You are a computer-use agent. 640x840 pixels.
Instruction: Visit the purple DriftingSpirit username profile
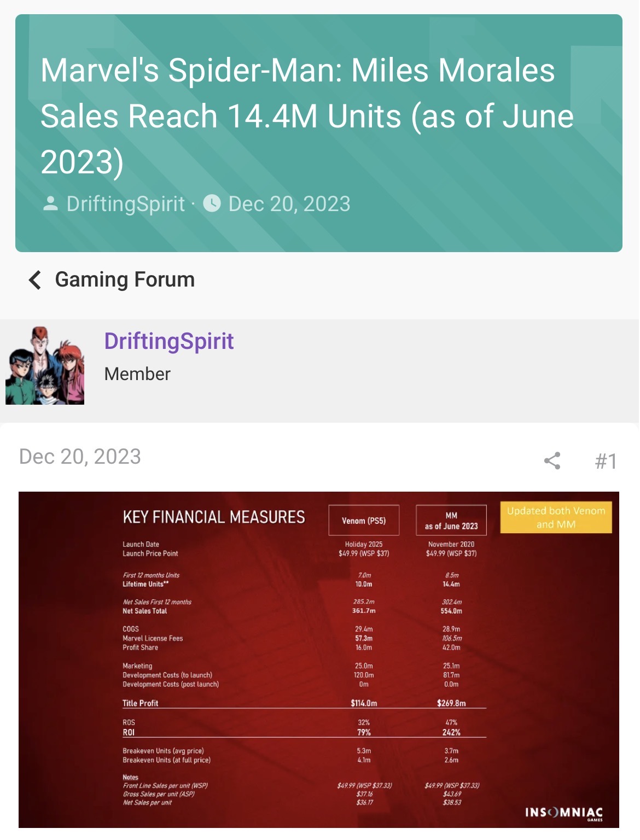click(169, 341)
